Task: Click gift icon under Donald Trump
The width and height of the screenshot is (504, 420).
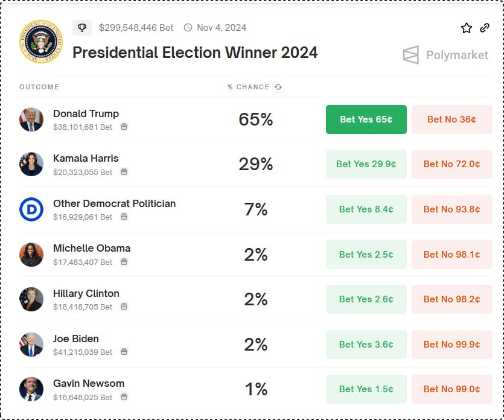Action: (124, 127)
